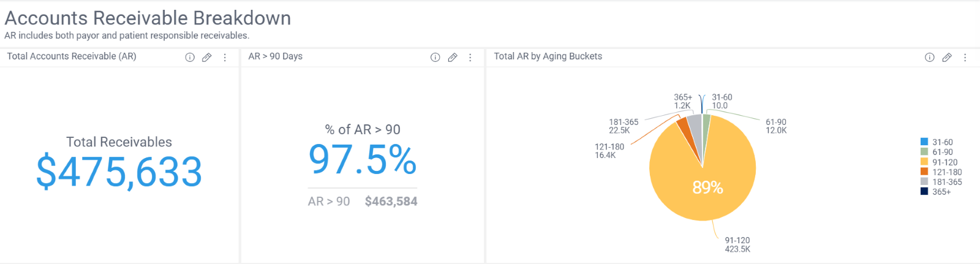Click info icon on Total Accounts Receivable widget
Image resolution: width=980 pixels, height=264 pixels.
[x=190, y=58]
